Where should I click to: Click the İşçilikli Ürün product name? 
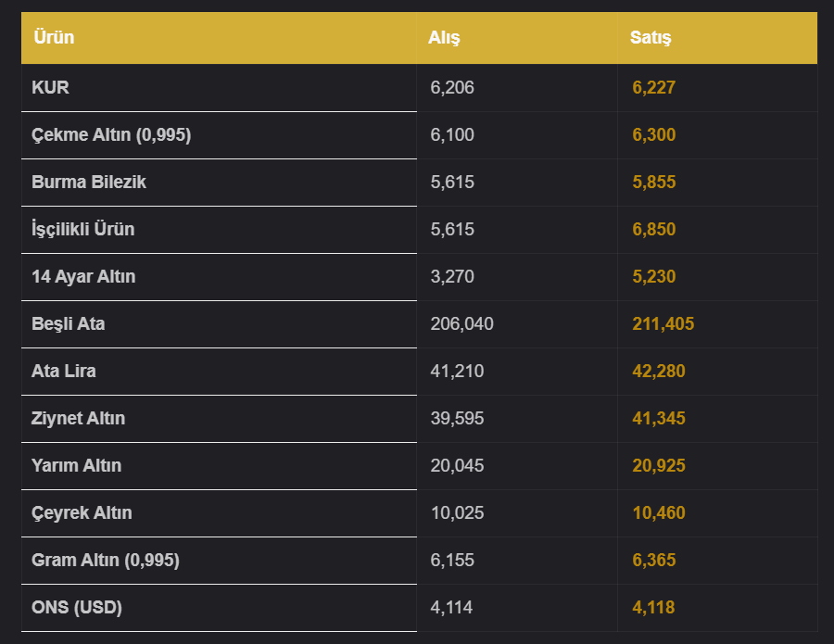(x=83, y=229)
